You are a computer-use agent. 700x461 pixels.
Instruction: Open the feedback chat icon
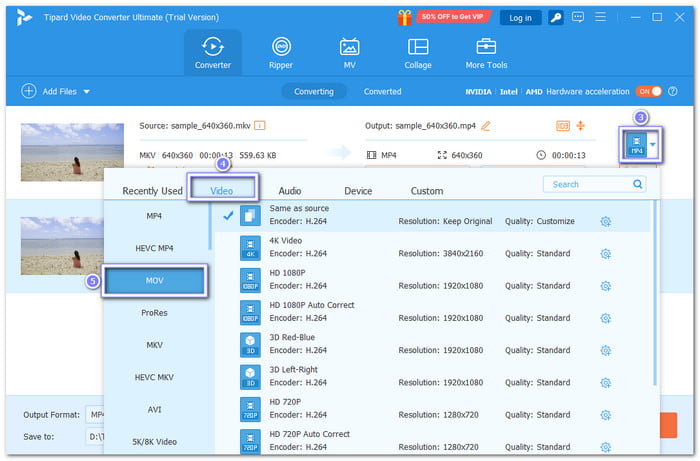tap(580, 17)
